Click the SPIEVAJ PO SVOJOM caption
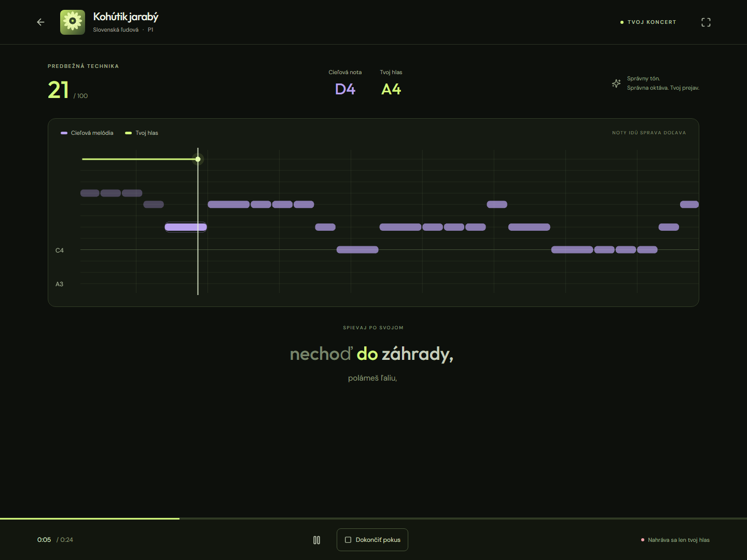The image size is (747, 560). tap(373, 328)
